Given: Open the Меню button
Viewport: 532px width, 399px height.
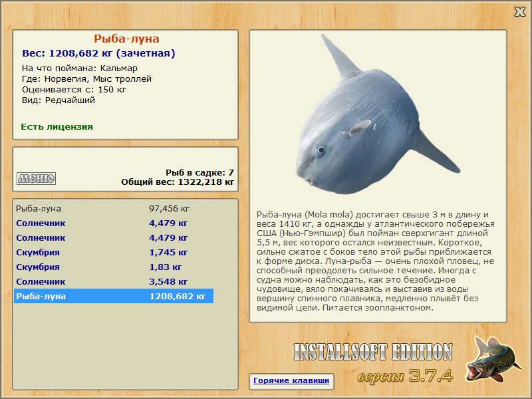Looking at the screenshot, I should (37, 178).
